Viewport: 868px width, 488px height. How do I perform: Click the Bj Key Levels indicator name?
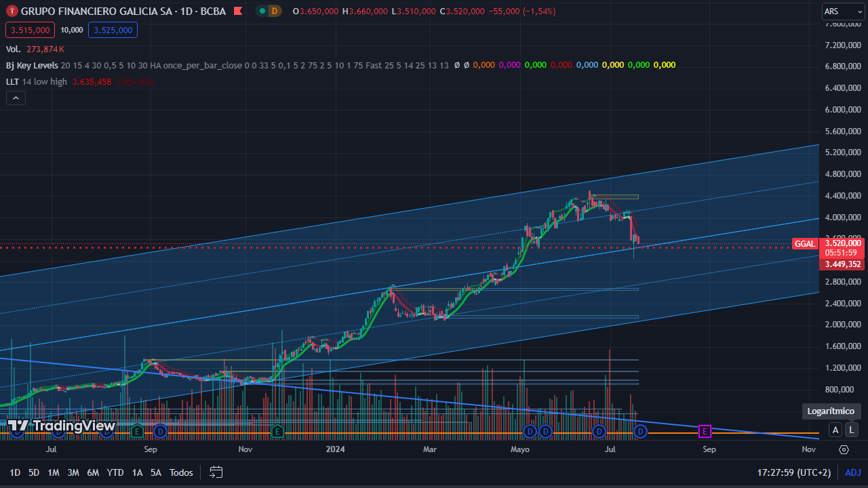click(x=31, y=65)
